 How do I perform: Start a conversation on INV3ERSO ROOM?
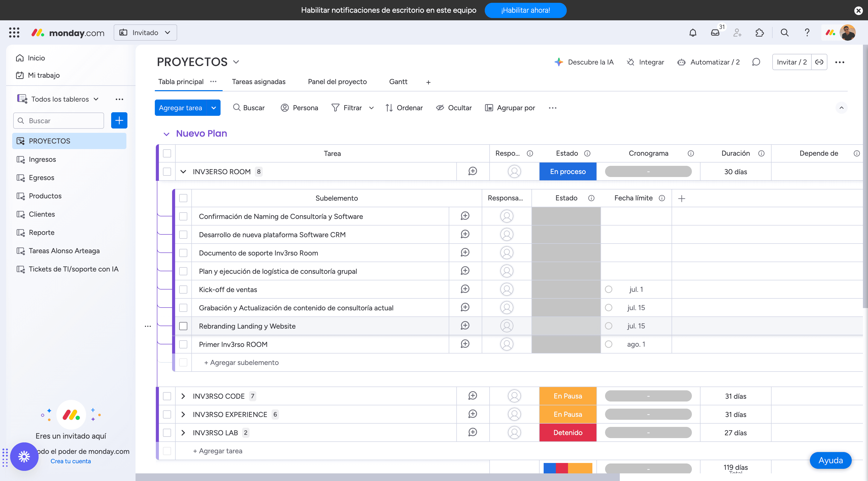pos(473,171)
